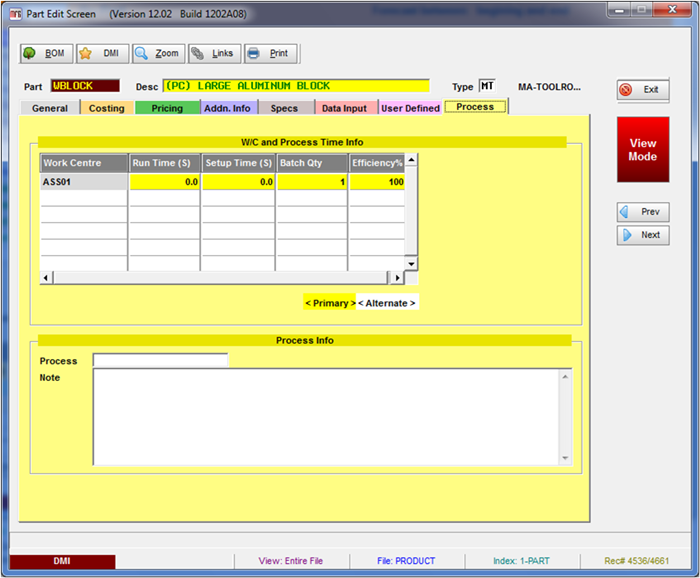Open the User Defined tab
This screenshot has width=700, height=578.
point(410,108)
